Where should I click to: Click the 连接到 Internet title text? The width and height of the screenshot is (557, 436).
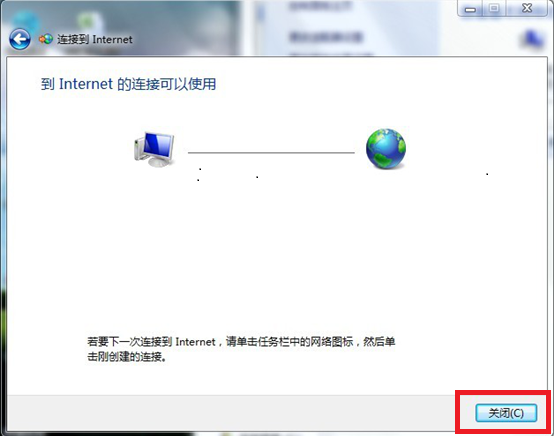click(x=95, y=39)
